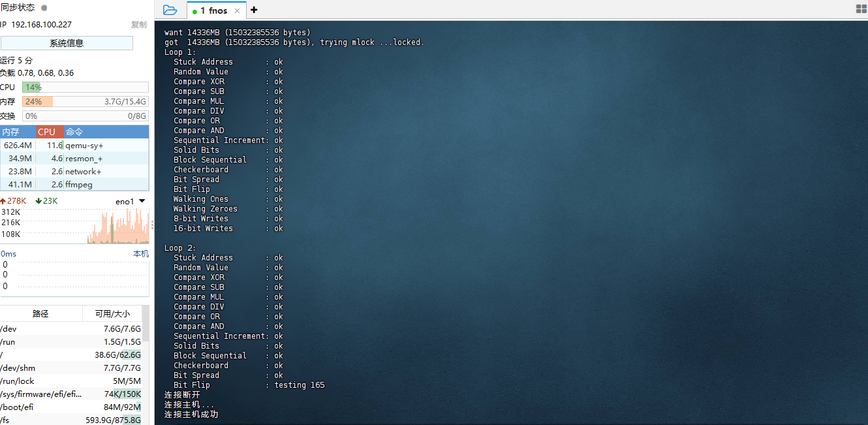Select the /dev/shm disk row
The width and height of the screenshot is (868, 425).
pyautogui.click(x=70, y=368)
